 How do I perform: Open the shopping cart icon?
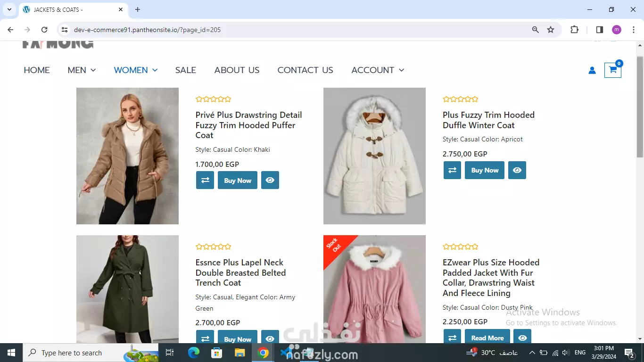click(613, 70)
